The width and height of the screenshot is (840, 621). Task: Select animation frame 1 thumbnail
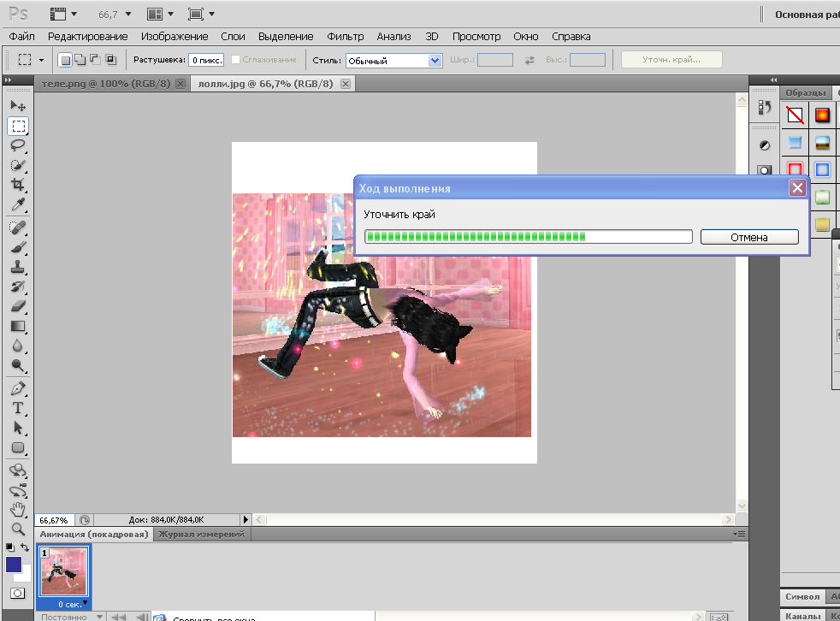(64, 571)
